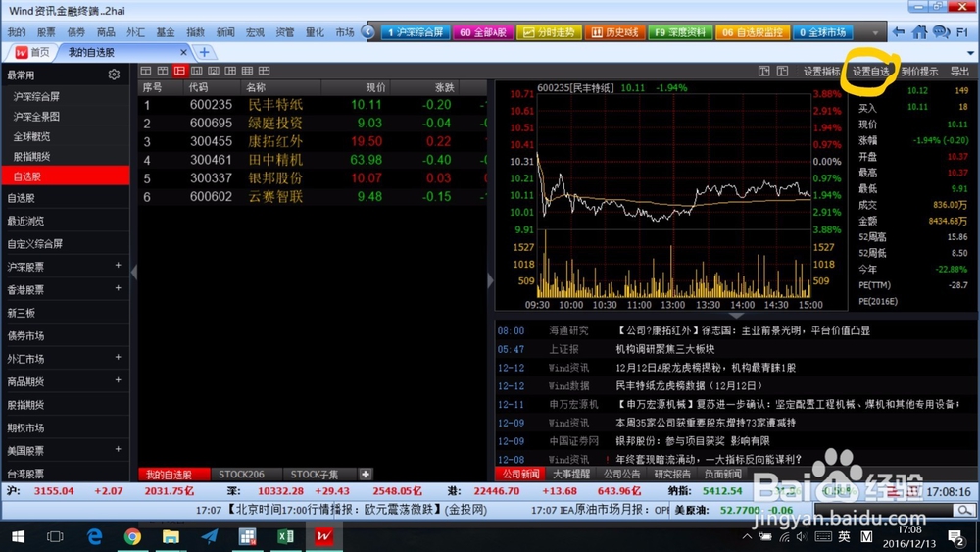
Task: Open F1 help
Action: (x=962, y=32)
